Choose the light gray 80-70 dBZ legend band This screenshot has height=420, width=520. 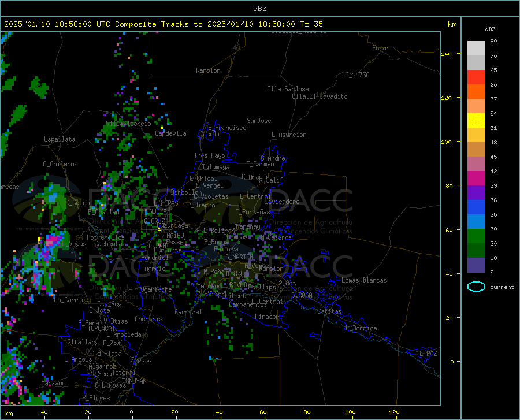[476, 49]
